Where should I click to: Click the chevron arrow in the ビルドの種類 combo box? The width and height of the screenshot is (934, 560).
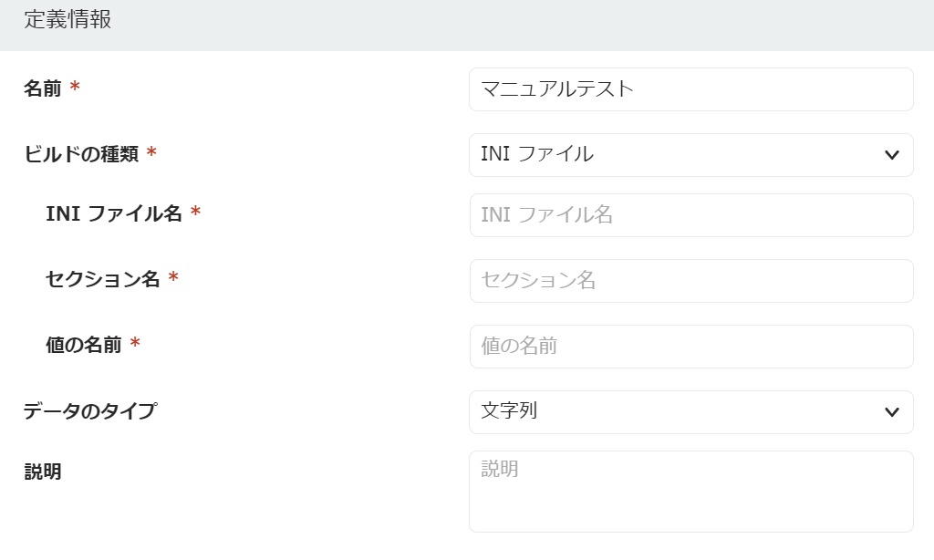point(892,155)
